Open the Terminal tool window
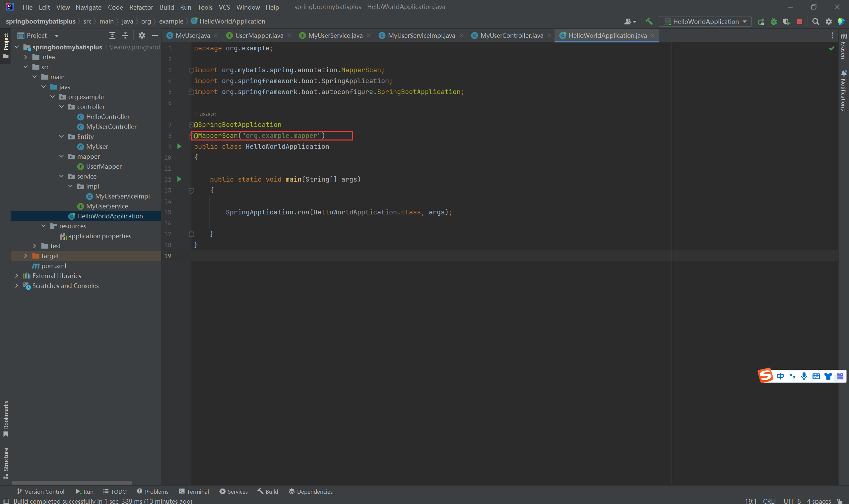The image size is (849, 504). [194, 491]
